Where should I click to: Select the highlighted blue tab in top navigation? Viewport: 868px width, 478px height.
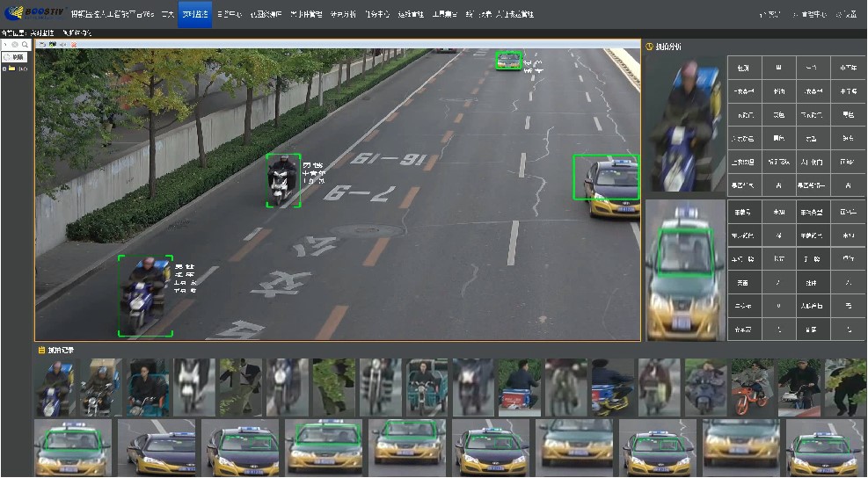194,14
